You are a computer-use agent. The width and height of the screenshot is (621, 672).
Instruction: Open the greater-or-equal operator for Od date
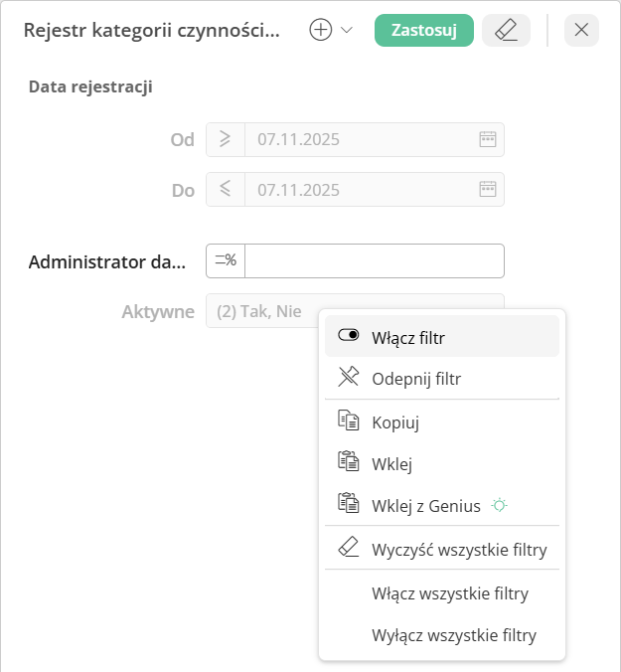[x=226, y=140]
